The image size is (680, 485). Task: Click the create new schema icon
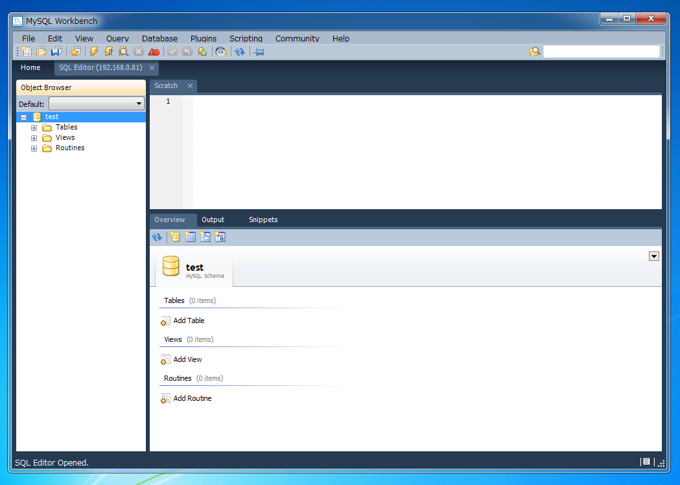point(175,237)
